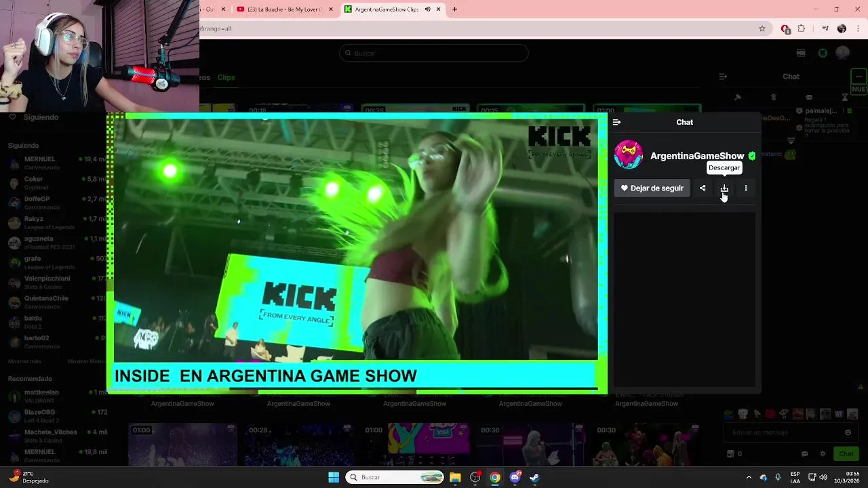The image size is (868, 488).
Task: Open Chrome profile avatar
Action: (842, 28)
